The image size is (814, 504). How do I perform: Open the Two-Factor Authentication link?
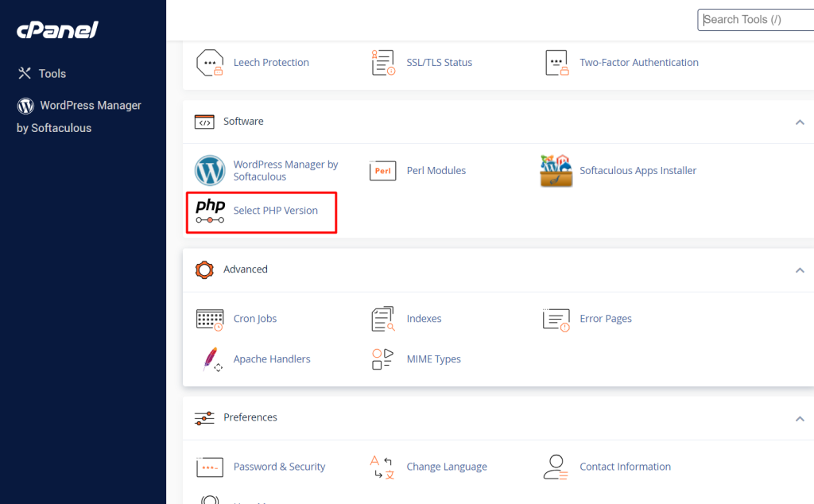(638, 62)
